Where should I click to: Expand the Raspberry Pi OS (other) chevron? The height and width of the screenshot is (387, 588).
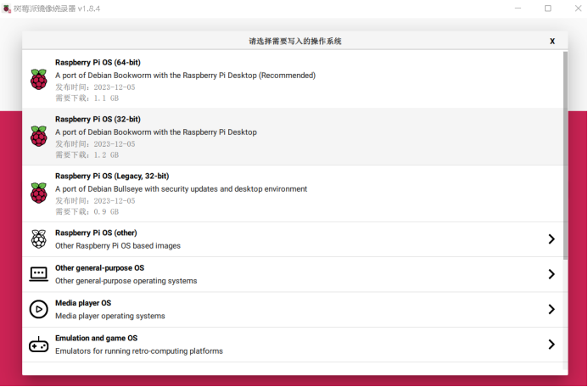(x=552, y=238)
